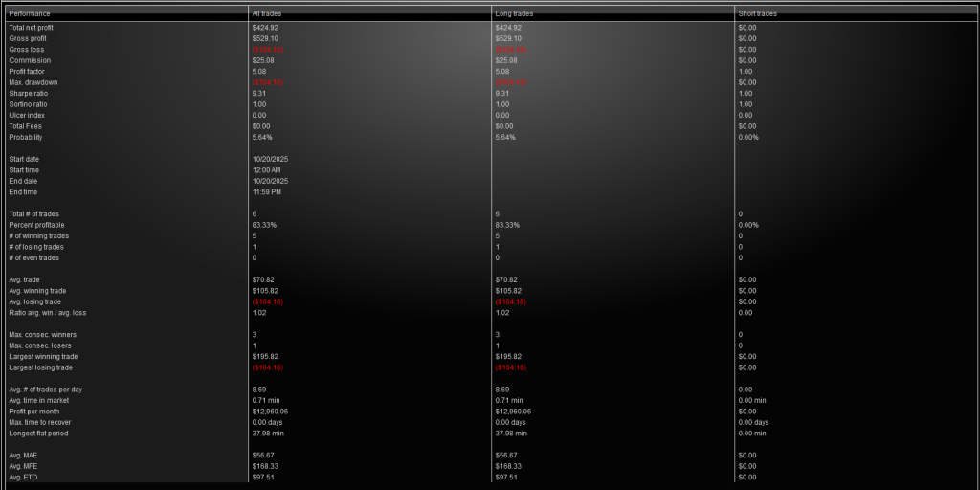Click Longest flat period row label
The image size is (980, 490).
coord(39,434)
